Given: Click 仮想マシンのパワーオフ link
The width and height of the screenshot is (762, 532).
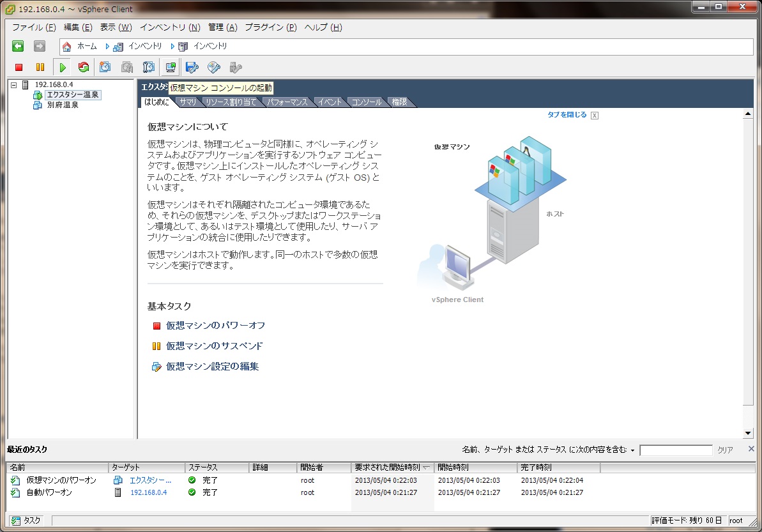Looking at the screenshot, I should [215, 326].
